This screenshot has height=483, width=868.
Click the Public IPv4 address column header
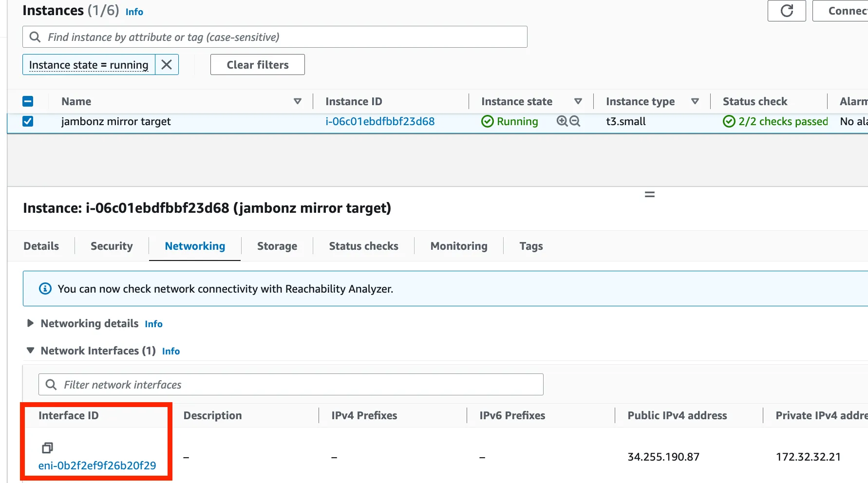pyautogui.click(x=677, y=415)
